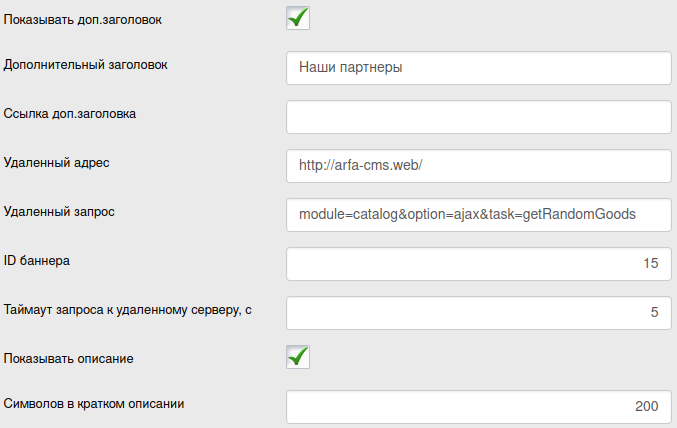
Task: Toggle the Показывать описание checkbox
Action: (x=298, y=357)
